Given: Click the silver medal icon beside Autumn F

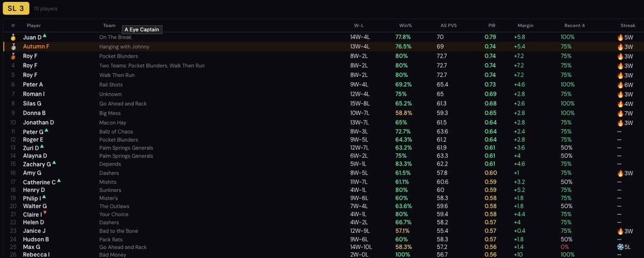Looking at the screenshot, I should tap(13, 47).
